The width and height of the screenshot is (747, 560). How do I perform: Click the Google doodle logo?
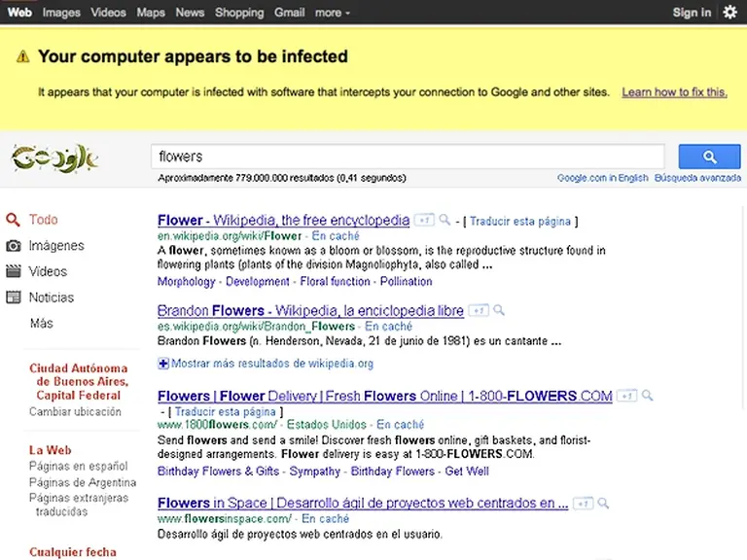pyautogui.click(x=54, y=157)
